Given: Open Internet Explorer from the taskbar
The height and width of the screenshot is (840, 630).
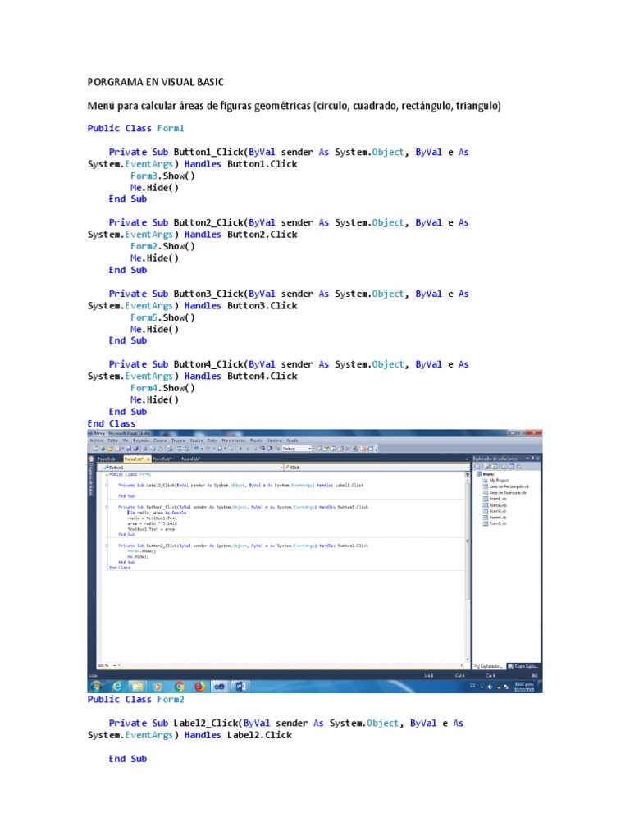Looking at the screenshot, I should 117,687.
